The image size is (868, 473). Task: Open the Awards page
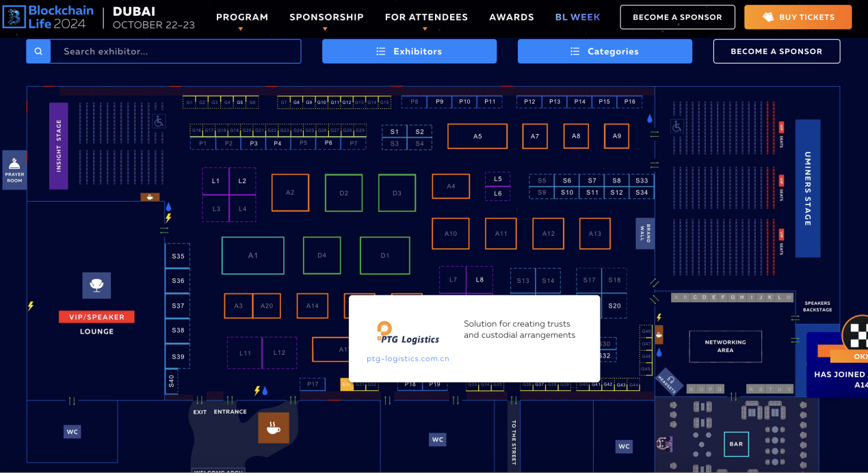coord(512,17)
